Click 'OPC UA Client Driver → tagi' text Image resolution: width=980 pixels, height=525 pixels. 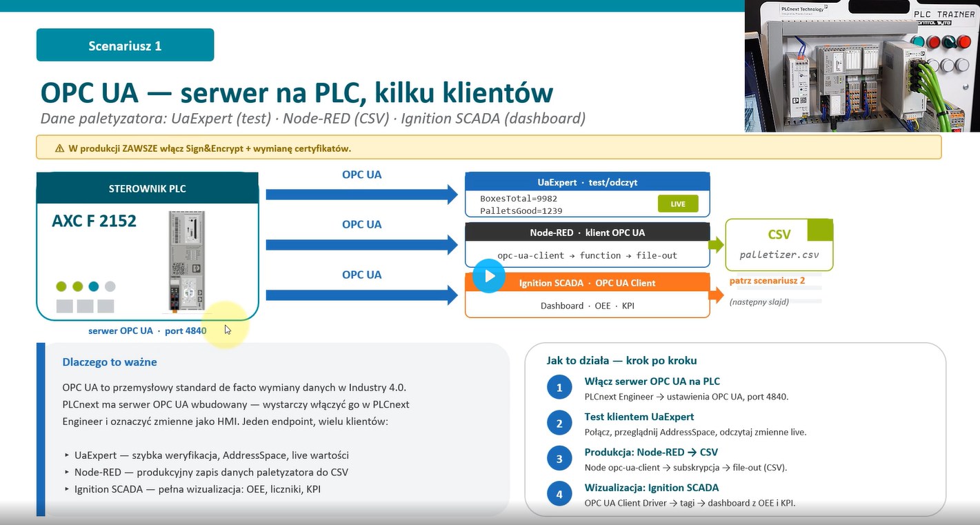pos(690,503)
